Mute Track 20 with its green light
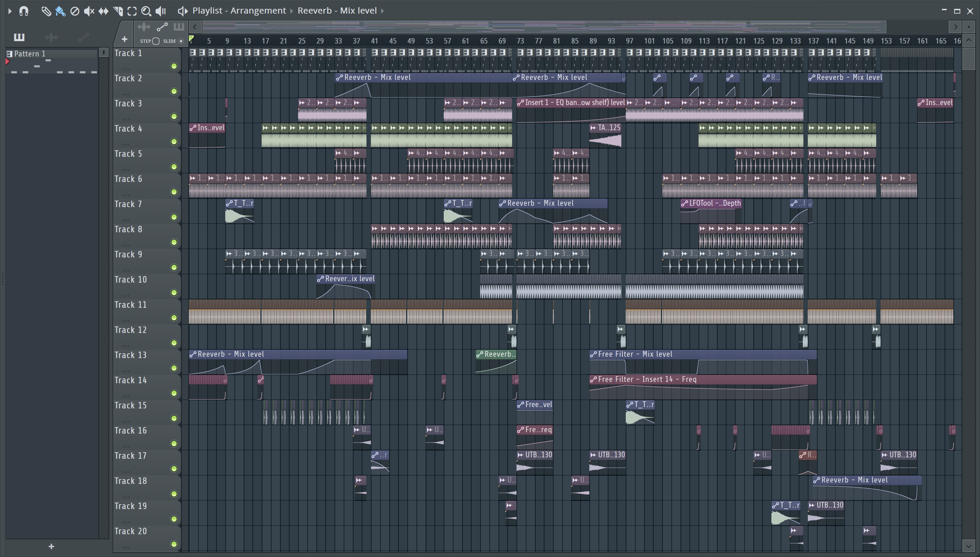Image resolution: width=980 pixels, height=557 pixels. coord(174,544)
